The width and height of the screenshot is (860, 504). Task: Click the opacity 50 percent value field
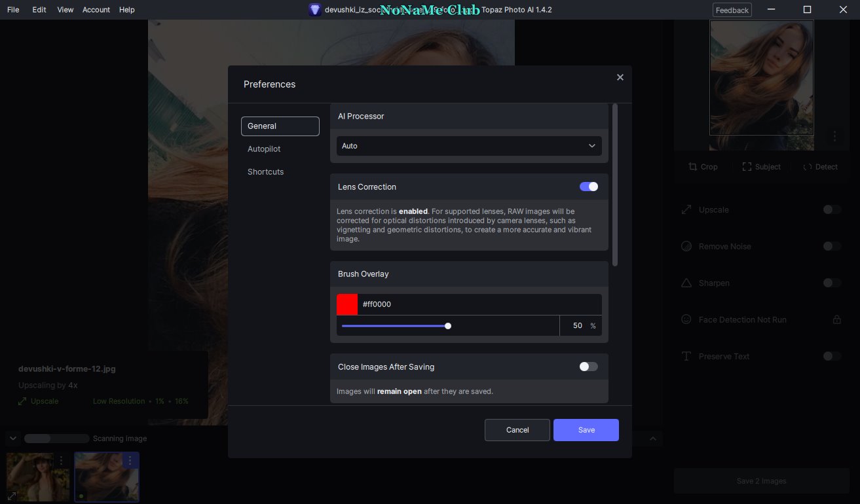point(580,326)
